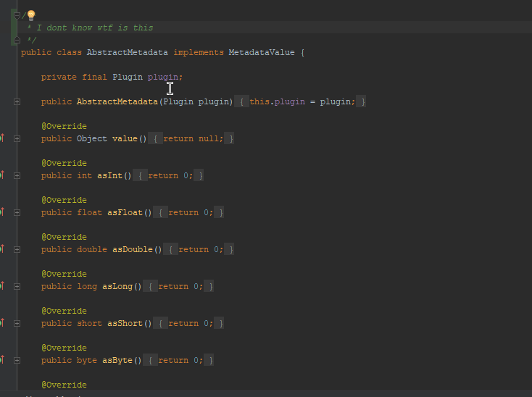Expand the folded asShort() method
532x397 pixels.
(x=17, y=323)
